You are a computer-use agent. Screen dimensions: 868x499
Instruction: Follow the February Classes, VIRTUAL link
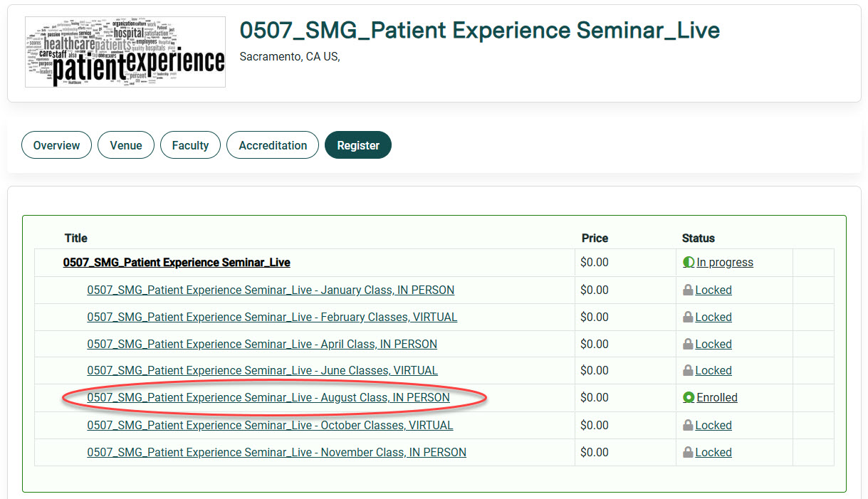pos(272,317)
